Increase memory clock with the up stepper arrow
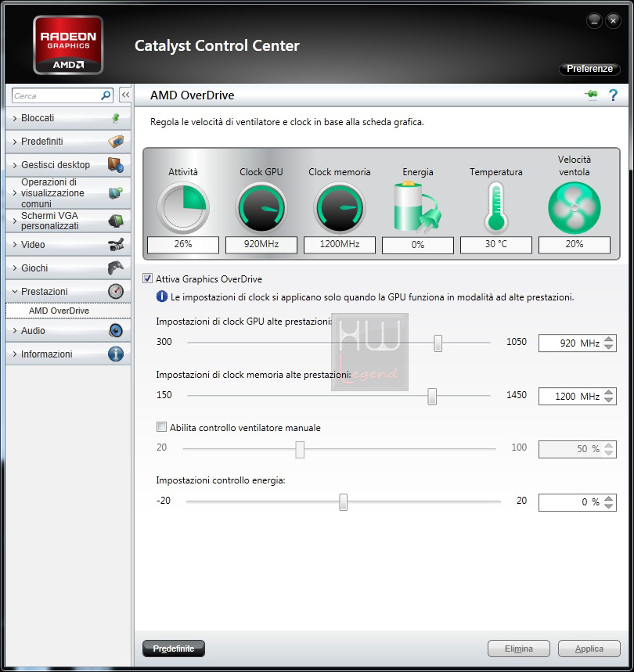The width and height of the screenshot is (634, 672). click(x=609, y=392)
